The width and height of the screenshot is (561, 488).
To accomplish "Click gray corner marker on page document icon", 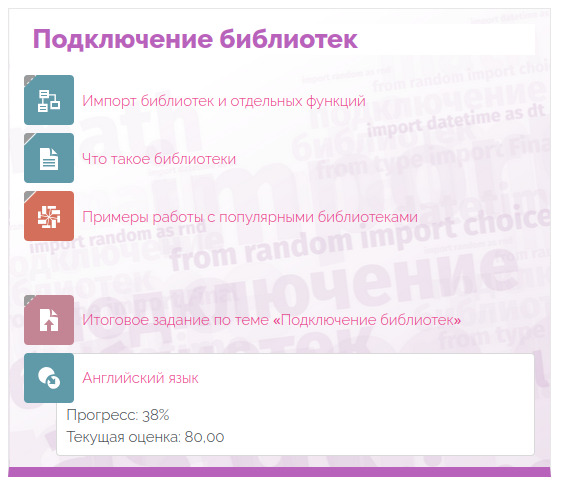I will (x=29, y=138).
